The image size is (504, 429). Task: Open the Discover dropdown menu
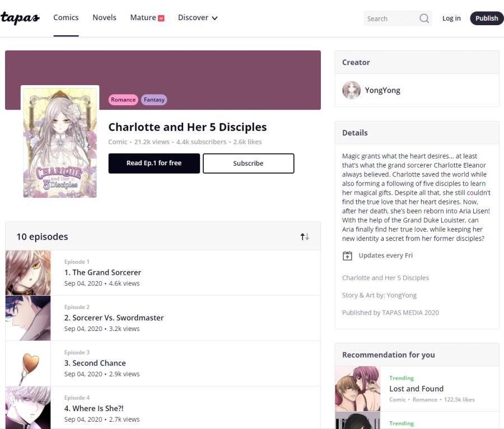pyautogui.click(x=198, y=18)
